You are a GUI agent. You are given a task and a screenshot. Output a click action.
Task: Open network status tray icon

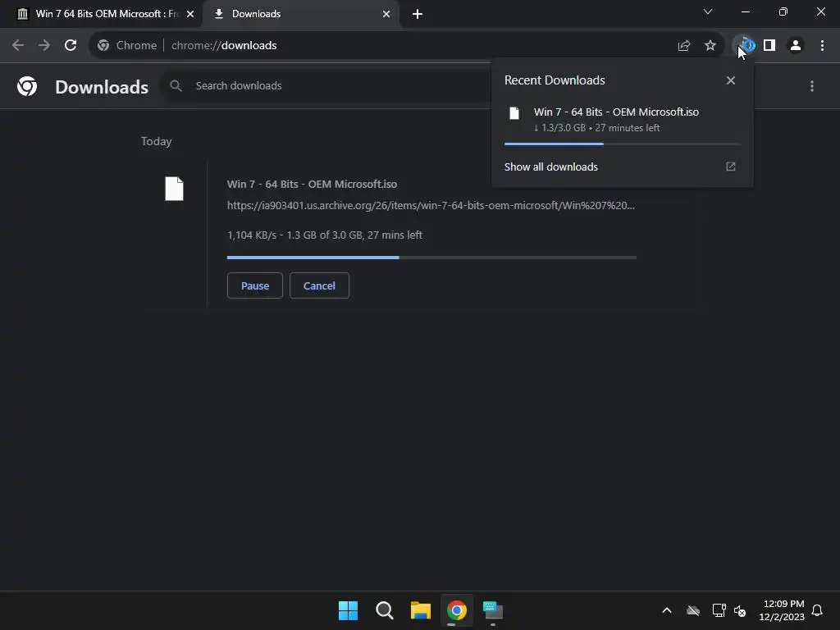click(719, 610)
